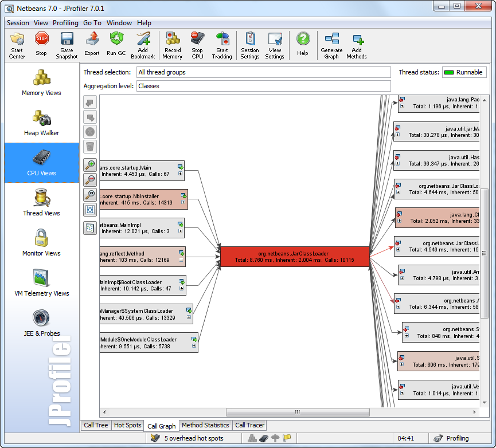Image resolution: width=496 pixels, height=448 pixels.
Task: Open Monitor Views in the sidebar
Action: (41, 243)
